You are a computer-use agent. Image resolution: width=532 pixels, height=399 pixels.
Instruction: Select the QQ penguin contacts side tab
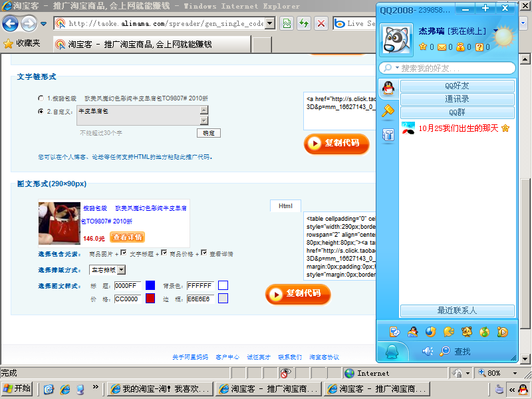388,88
